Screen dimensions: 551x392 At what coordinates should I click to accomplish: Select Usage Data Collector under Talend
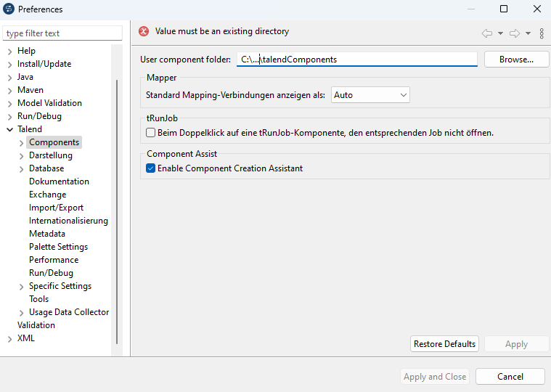tap(69, 312)
